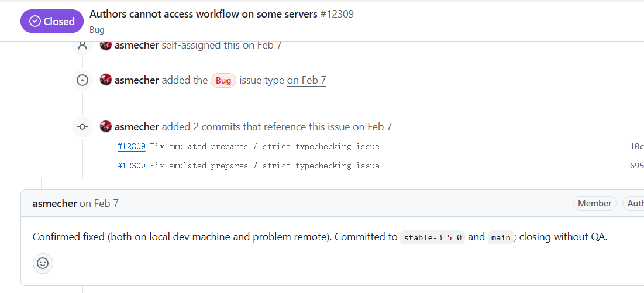Click the commit timeline icon

[x=82, y=127]
